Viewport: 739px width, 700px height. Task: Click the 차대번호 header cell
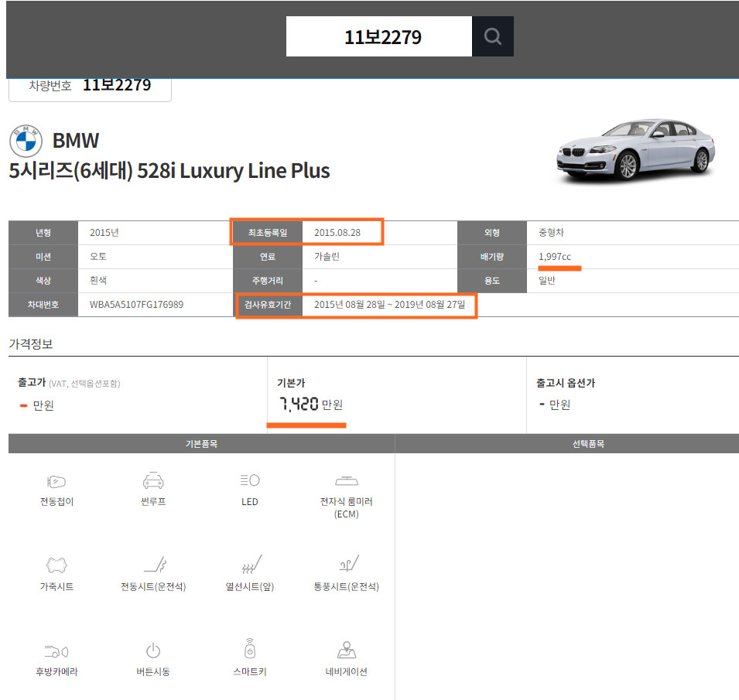pyautogui.click(x=43, y=305)
